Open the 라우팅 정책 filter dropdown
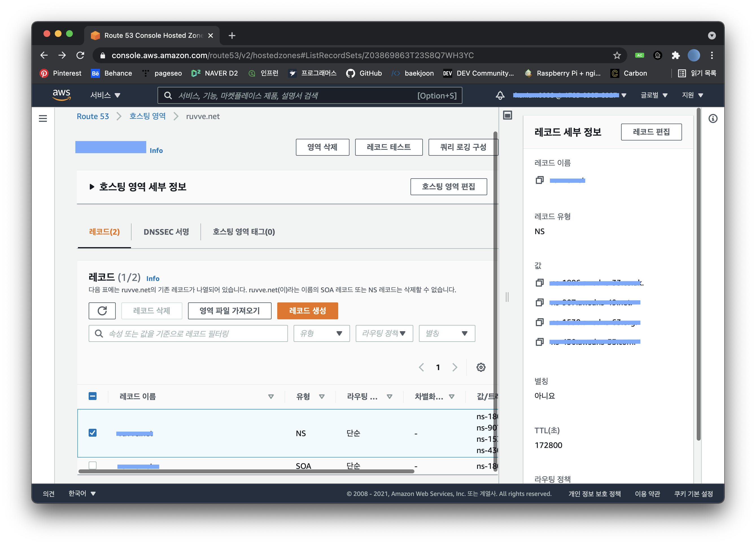756x545 pixels. point(384,333)
